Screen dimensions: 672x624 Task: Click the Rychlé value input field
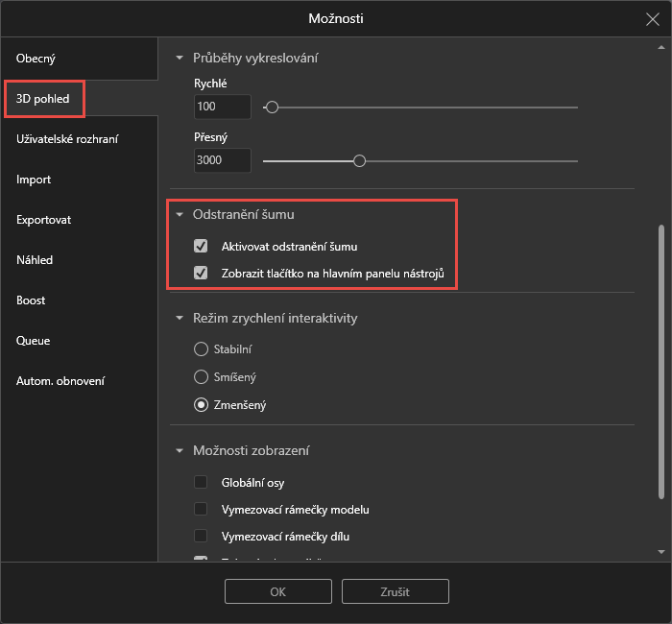pyautogui.click(x=222, y=107)
